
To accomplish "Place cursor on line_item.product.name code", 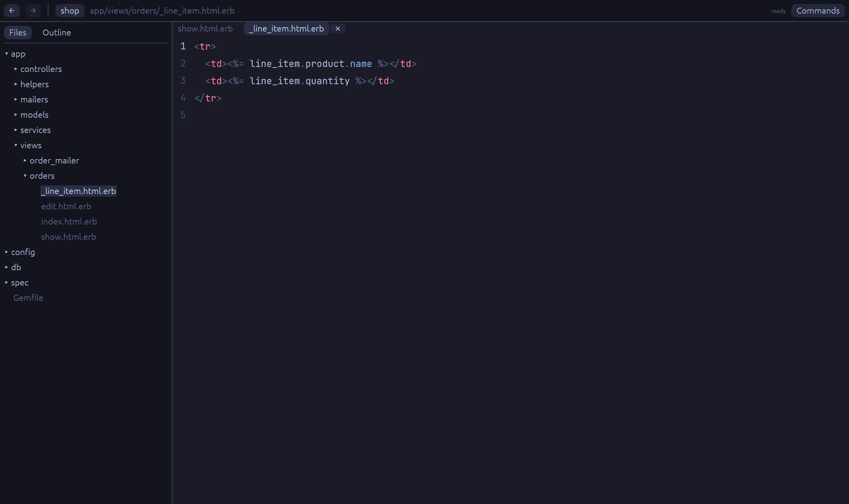I will coord(311,64).
